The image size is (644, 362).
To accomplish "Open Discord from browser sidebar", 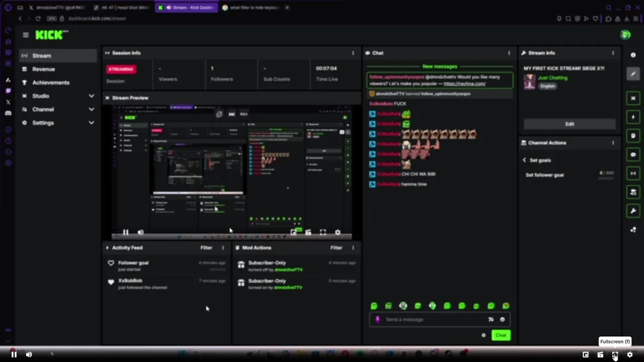I will [8, 113].
